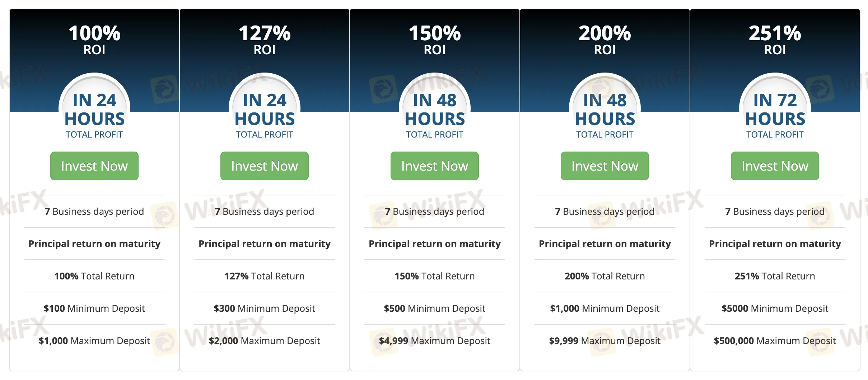Click the $500 Minimum Deposit line
The width and height of the screenshot is (868, 380).
point(435,309)
